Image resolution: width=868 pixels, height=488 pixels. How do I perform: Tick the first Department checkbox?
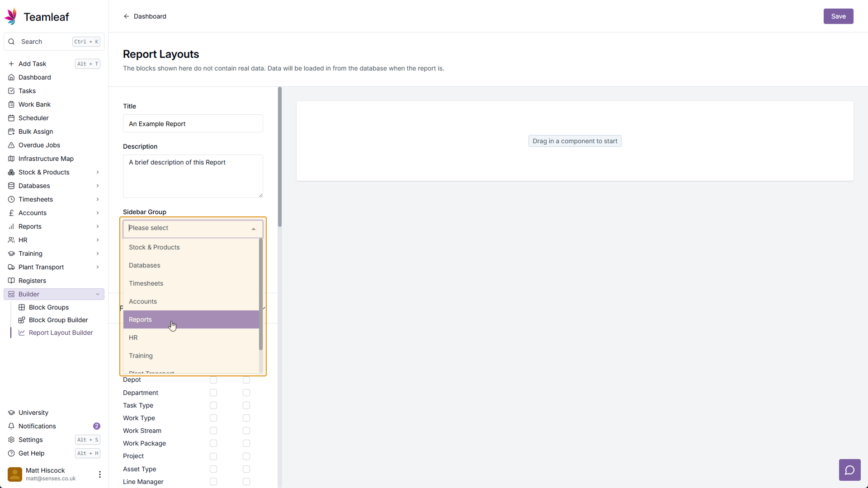[x=213, y=393]
